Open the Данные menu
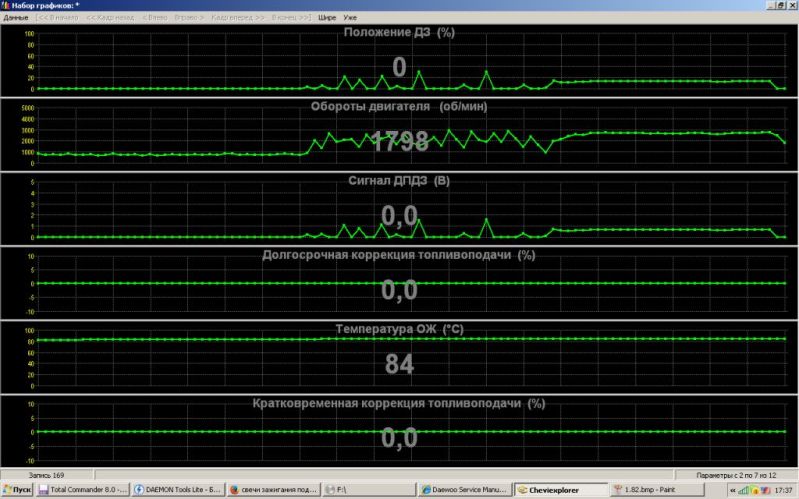This screenshot has height=499, width=799. click(16, 18)
